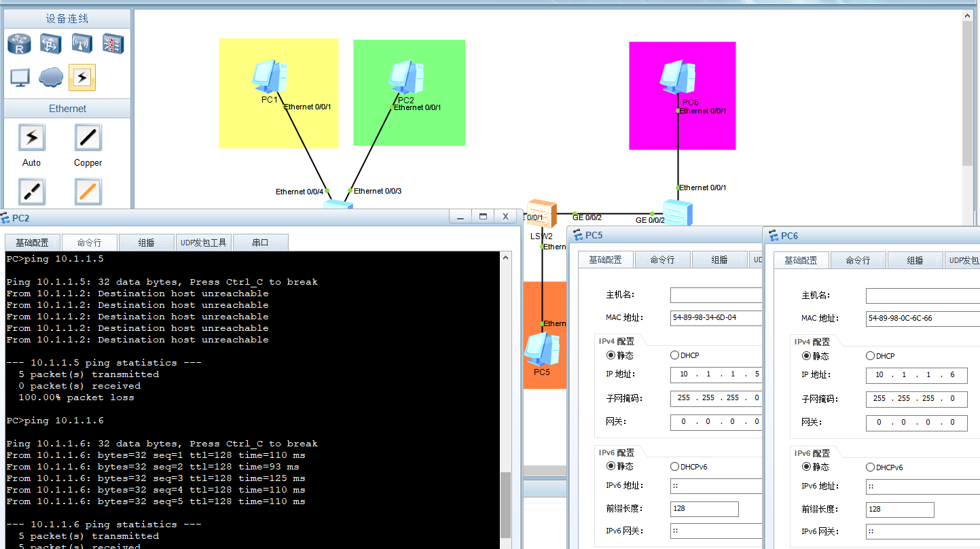The image size is (980, 549).
Task: Switch to 命令行 tab in PC5 window
Action: coord(662,260)
